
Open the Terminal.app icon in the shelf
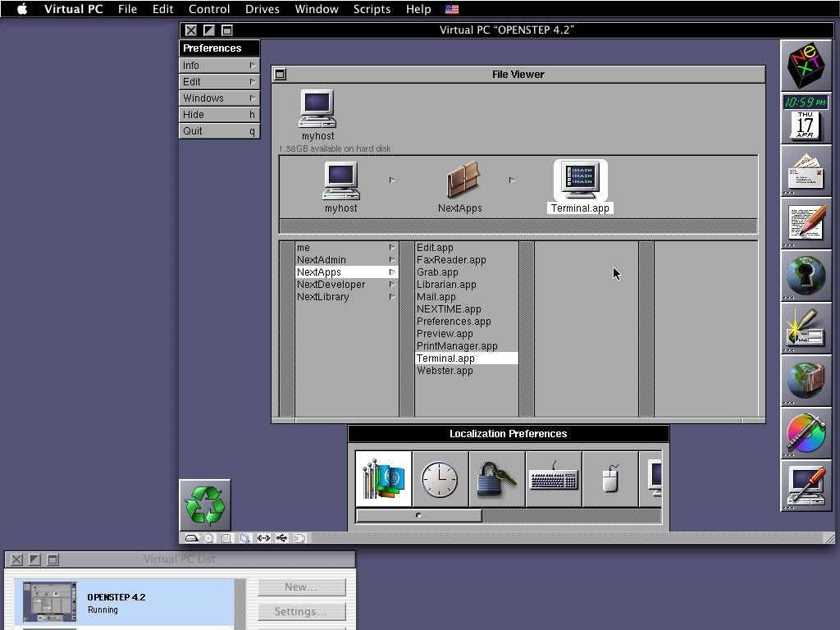coord(580,179)
